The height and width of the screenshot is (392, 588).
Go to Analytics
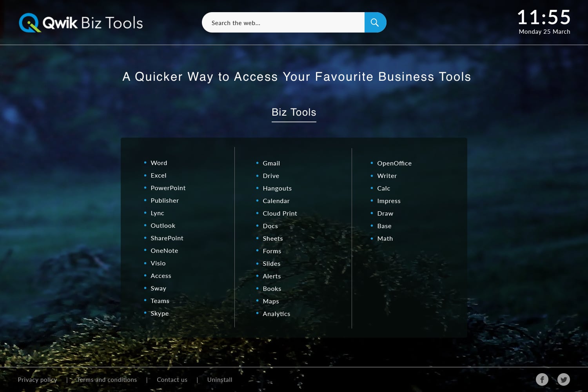(276, 314)
